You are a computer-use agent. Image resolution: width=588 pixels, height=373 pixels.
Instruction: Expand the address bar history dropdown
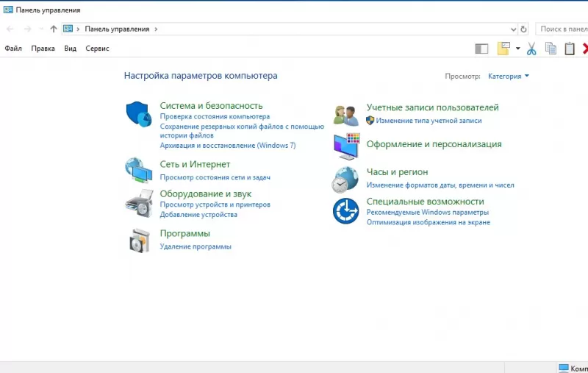pos(513,29)
